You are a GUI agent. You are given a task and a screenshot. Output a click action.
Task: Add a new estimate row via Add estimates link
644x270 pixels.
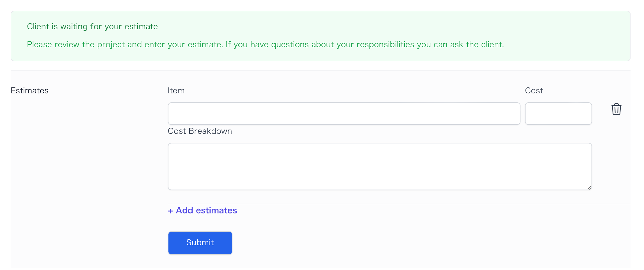202,210
